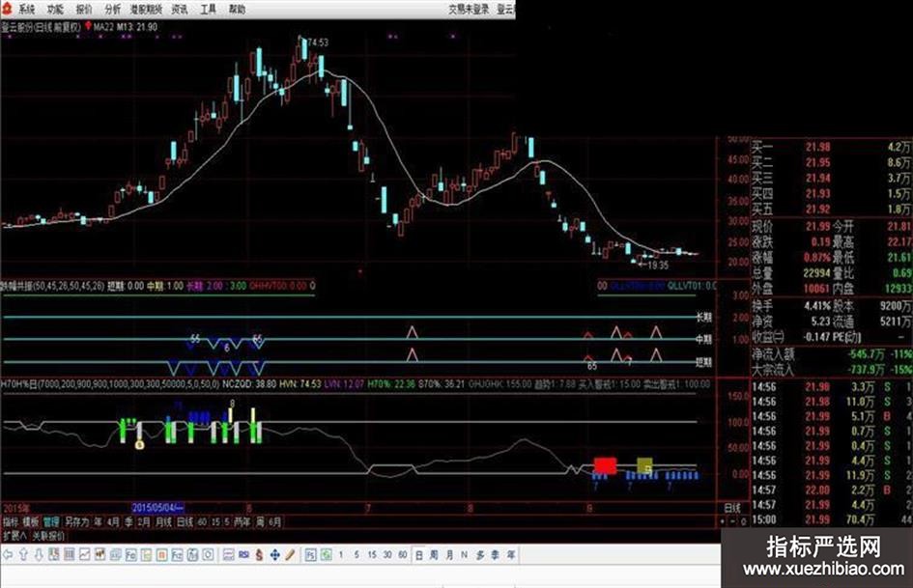Select 月 period button in bottom toolbar
Screen dimensions: 913x588
click(x=449, y=555)
